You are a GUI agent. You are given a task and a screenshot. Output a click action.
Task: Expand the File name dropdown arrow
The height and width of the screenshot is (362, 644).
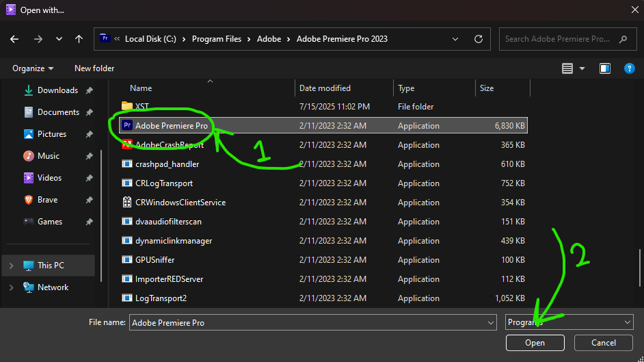point(490,322)
